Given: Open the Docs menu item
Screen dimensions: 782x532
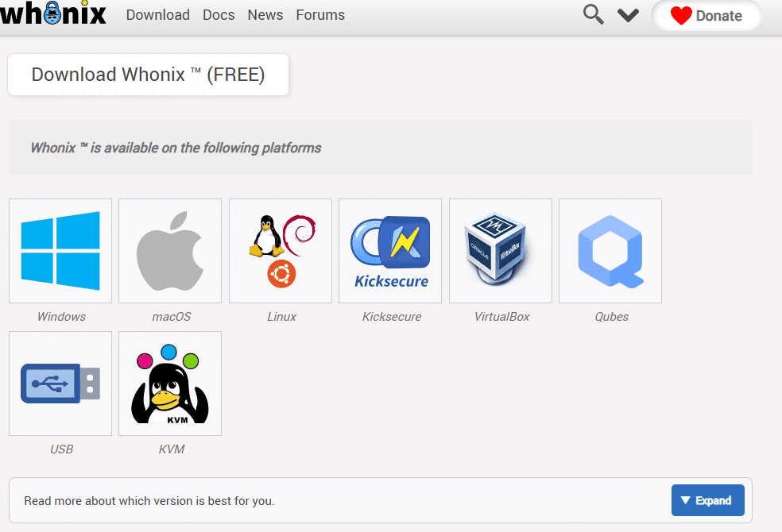Looking at the screenshot, I should click(x=219, y=15).
